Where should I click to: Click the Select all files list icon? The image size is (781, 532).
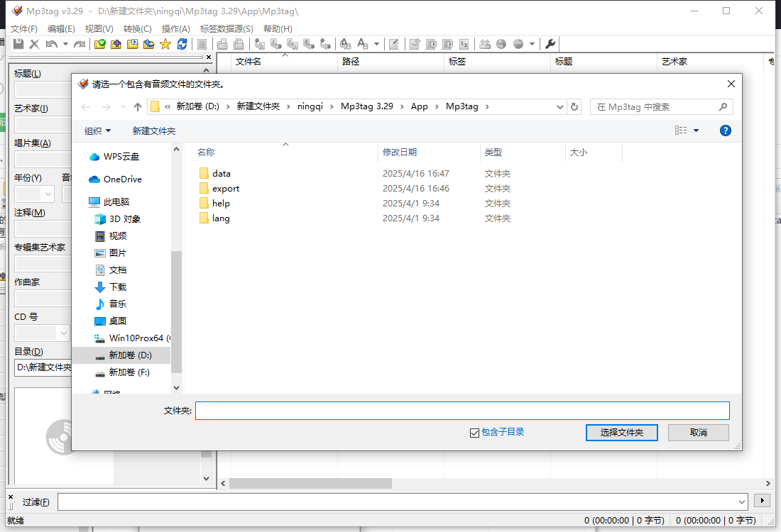point(202,44)
